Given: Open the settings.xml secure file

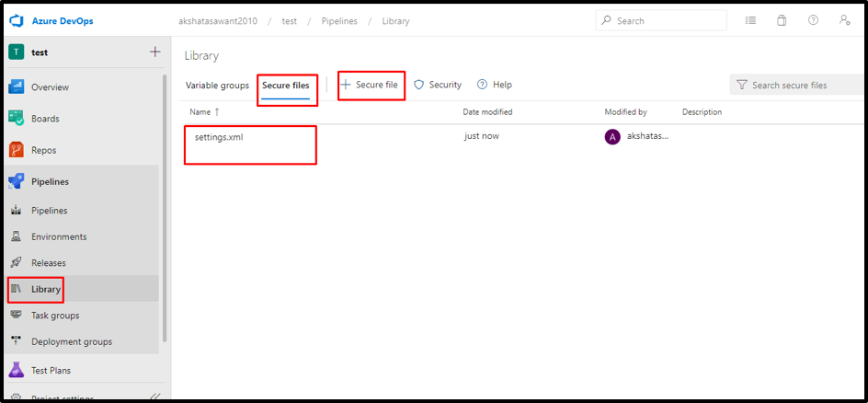Looking at the screenshot, I should point(219,137).
